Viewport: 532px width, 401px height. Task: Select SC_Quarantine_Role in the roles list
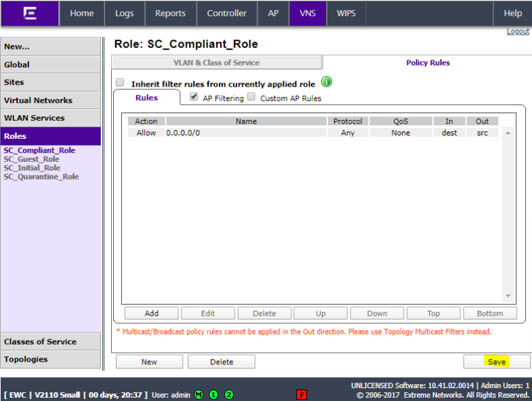click(41, 177)
